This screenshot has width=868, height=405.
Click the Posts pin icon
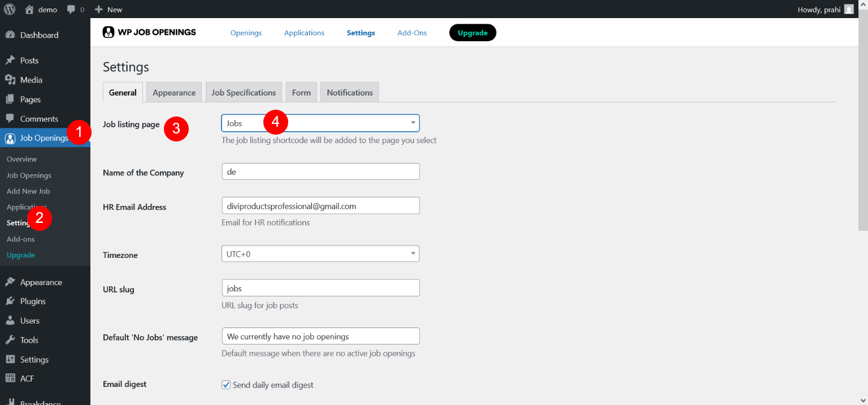click(10, 61)
